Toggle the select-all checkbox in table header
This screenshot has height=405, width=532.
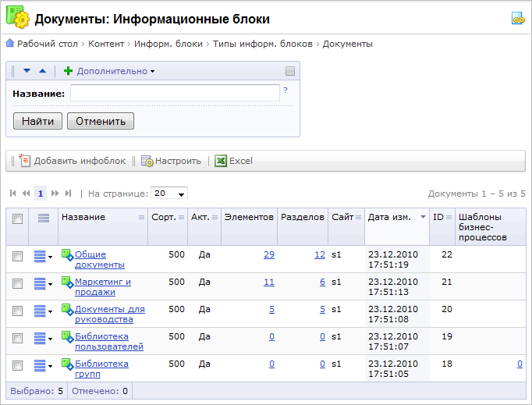(17, 218)
